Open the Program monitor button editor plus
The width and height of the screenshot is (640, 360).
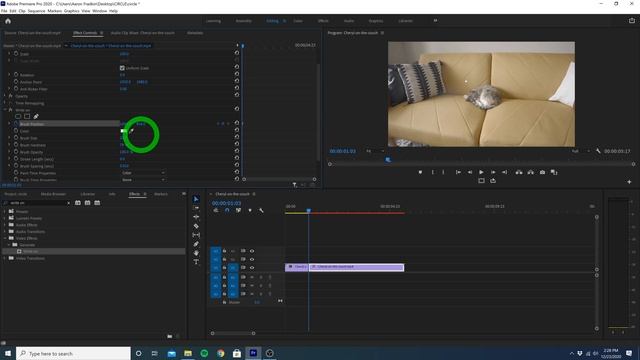tap(629, 182)
